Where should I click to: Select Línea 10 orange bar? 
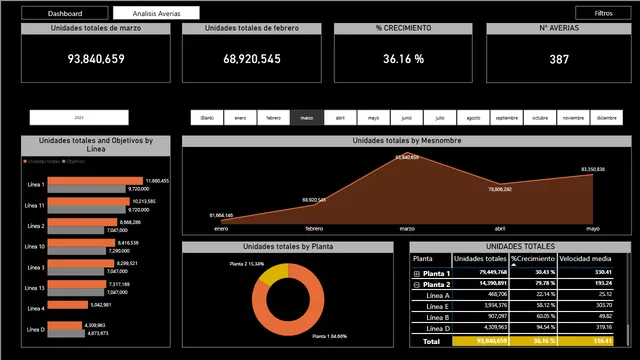point(81,243)
